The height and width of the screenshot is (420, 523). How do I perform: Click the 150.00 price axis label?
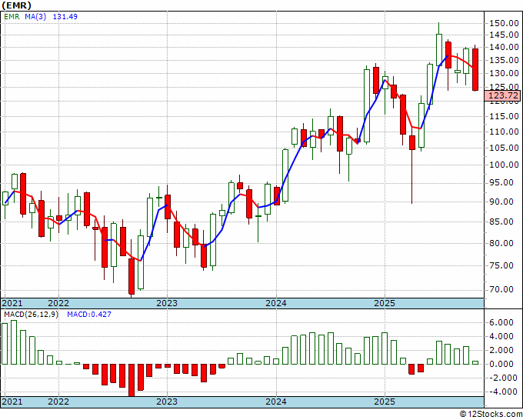[x=504, y=23]
